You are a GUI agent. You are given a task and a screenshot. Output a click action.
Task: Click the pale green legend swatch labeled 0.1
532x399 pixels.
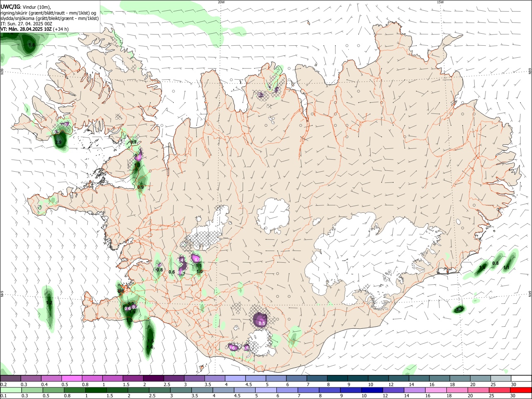[x=11, y=390]
